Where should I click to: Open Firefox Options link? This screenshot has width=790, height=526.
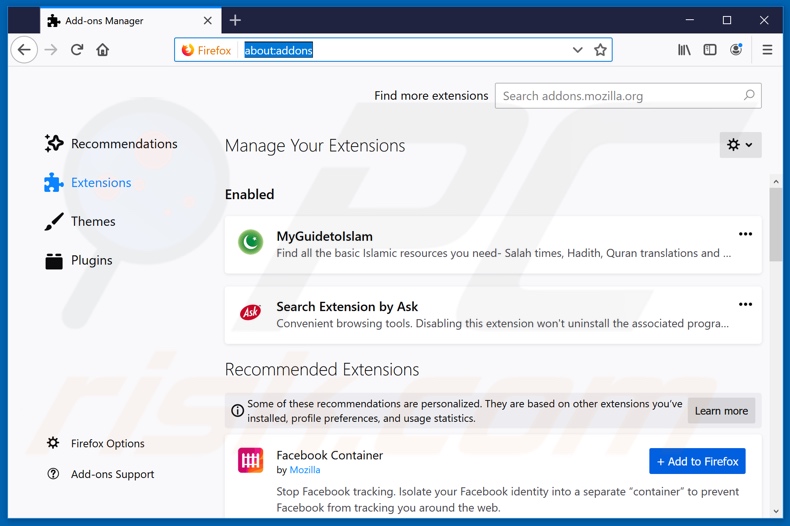pyautogui.click(x=96, y=443)
